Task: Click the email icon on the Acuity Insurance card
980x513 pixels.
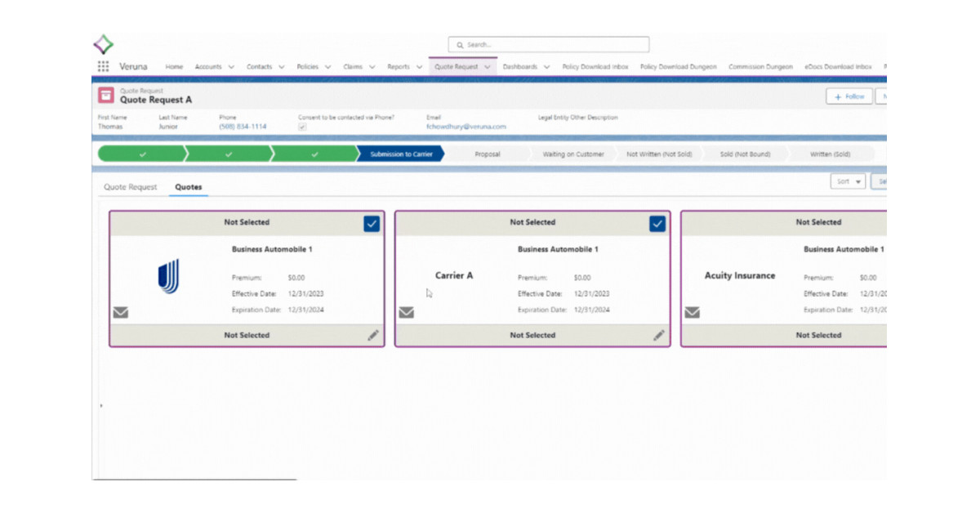Action: (x=693, y=310)
